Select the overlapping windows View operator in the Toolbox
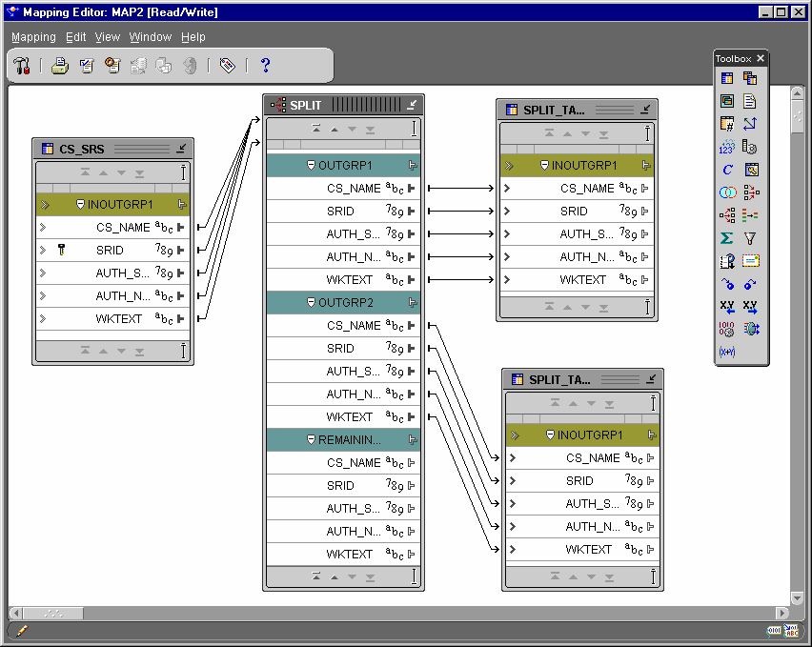This screenshot has width=812, height=647. [727, 101]
